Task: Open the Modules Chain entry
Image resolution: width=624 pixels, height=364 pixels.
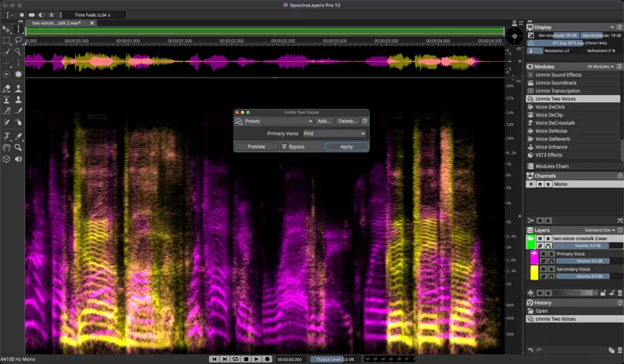Action: (x=573, y=166)
